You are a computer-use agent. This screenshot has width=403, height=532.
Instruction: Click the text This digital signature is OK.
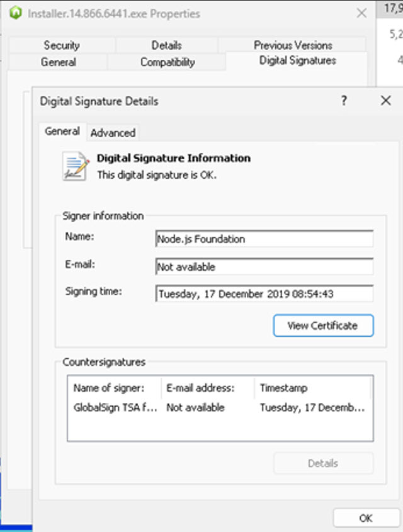click(157, 175)
